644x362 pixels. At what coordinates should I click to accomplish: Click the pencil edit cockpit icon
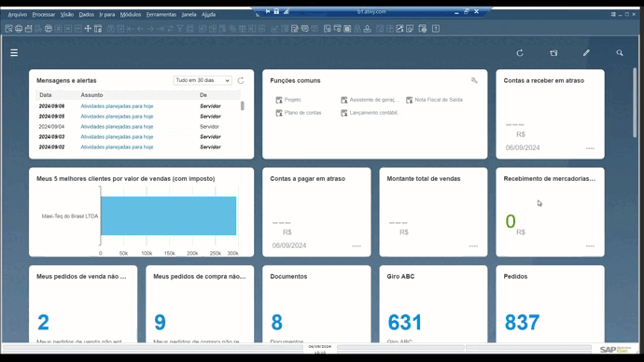[586, 53]
